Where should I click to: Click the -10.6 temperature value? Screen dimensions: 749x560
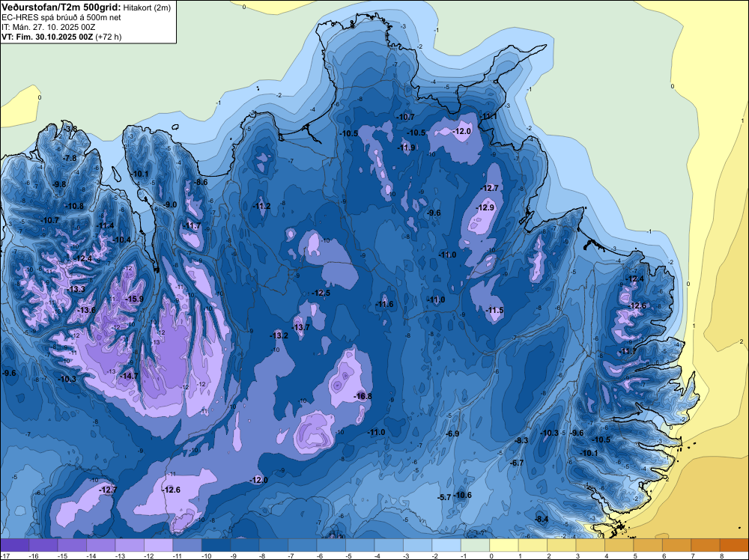[462, 495]
